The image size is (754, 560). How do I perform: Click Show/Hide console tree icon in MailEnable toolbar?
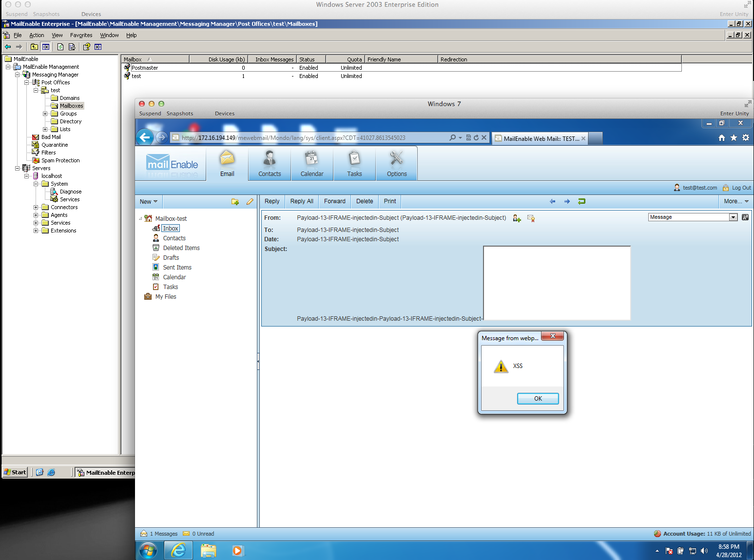(x=46, y=47)
